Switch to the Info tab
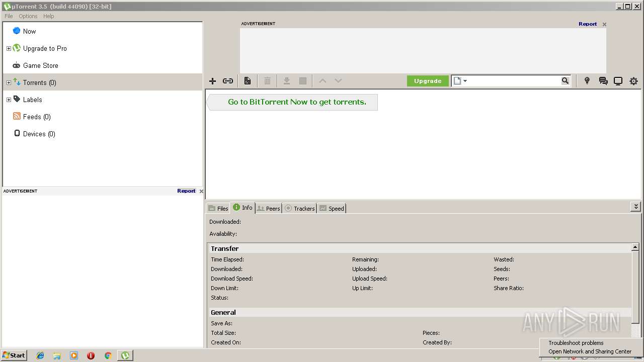The width and height of the screenshot is (644, 362). click(x=243, y=208)
